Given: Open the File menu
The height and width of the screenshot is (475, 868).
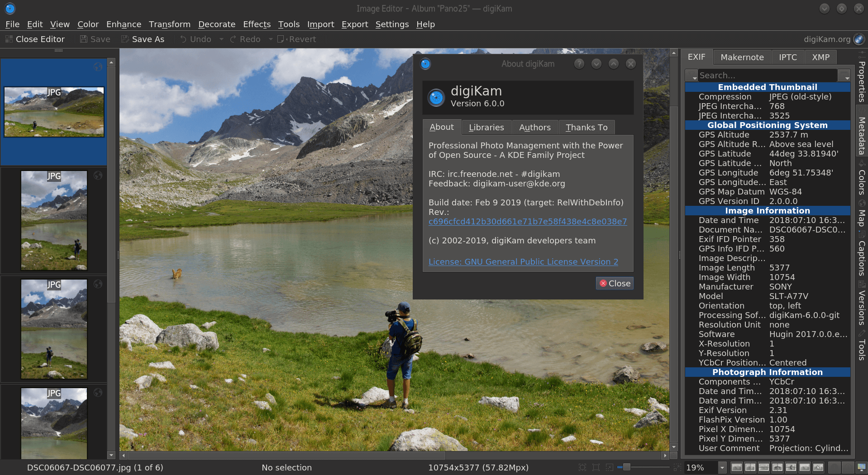Looking at the screenshot, I should tap(12, 24).
